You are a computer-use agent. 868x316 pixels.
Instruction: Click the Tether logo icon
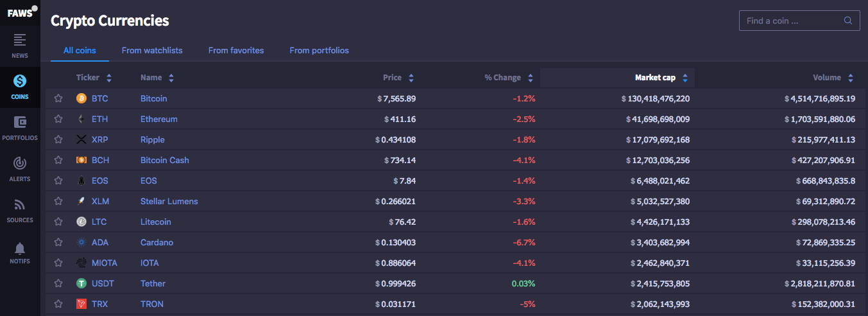81,283
